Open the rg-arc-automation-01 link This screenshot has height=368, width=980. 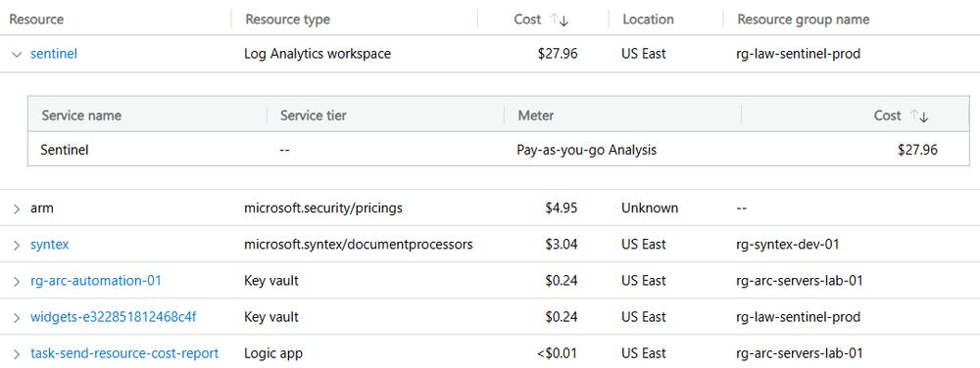click(x=96, y=281)
